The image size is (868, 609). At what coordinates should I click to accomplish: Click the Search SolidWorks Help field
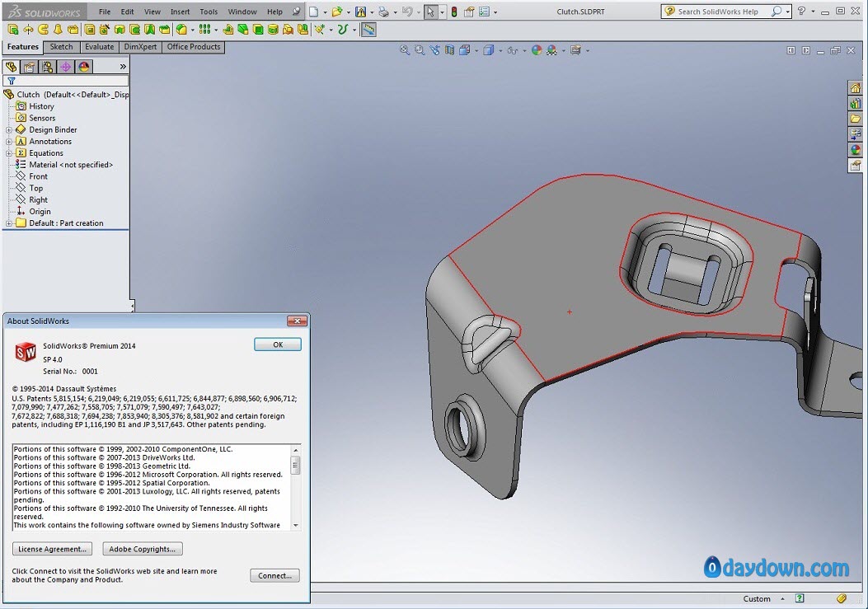[718, 12]
